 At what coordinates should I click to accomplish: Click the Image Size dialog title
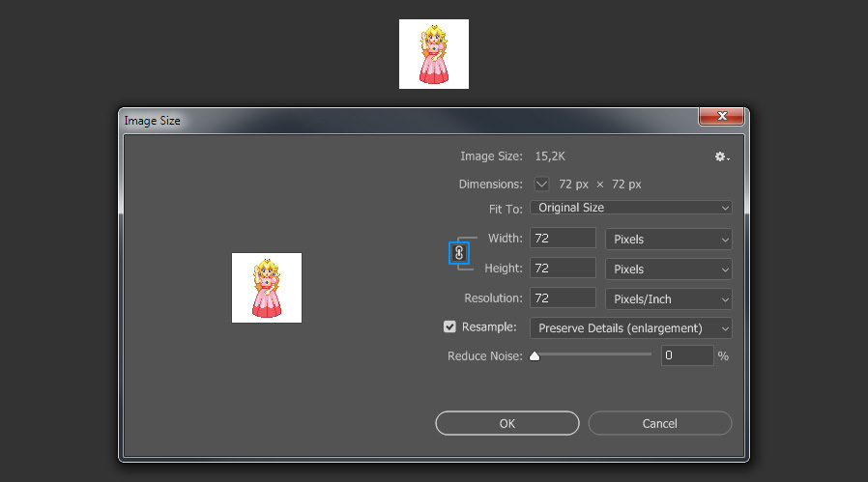coord(152,121)
